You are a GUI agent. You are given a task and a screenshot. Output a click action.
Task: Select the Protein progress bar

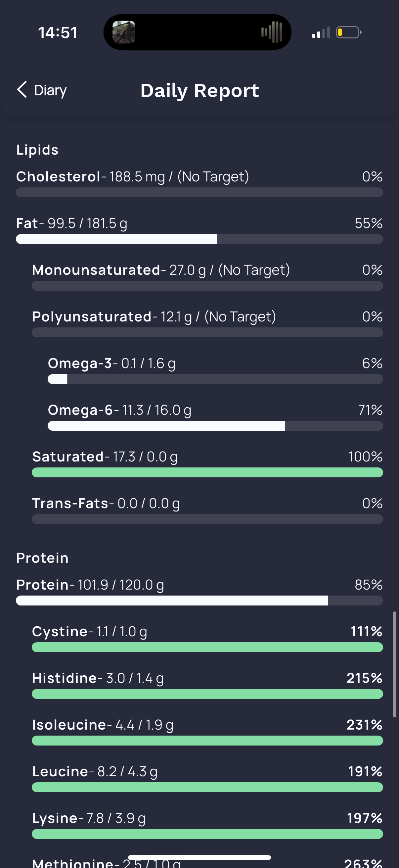[x=199, y=601]
